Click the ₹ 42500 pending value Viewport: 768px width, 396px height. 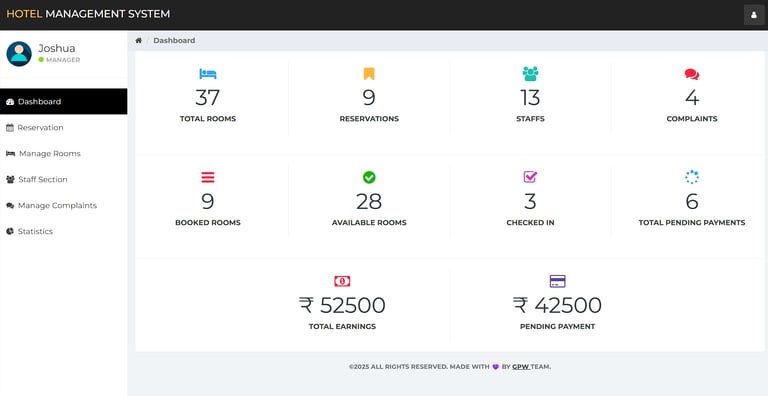557,305
